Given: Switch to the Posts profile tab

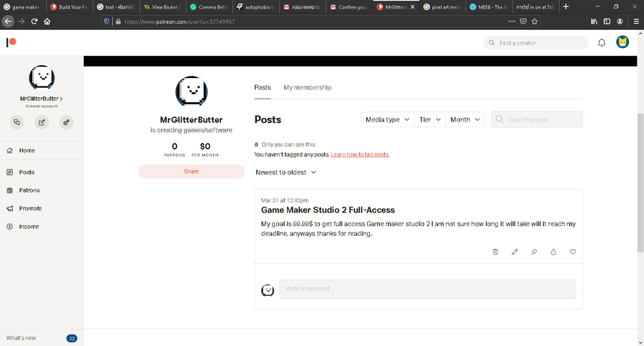Looking at the screenshot, I should 263,87.
